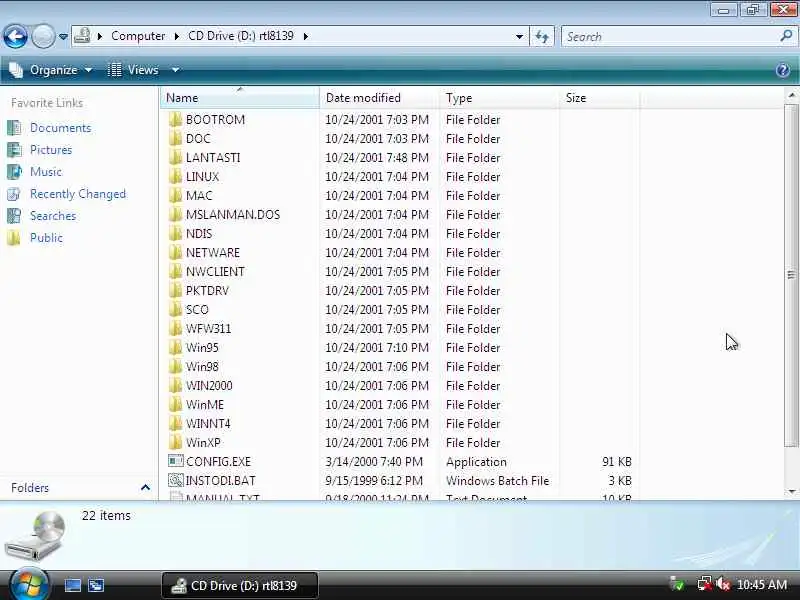Go back with the Back arrow button
The width and height of the screenshot is (800, 600).
point(15,36)
